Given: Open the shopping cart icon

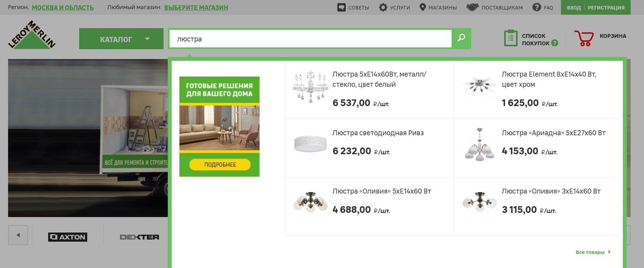Looking at the screenshot, I should click(584, 38).
